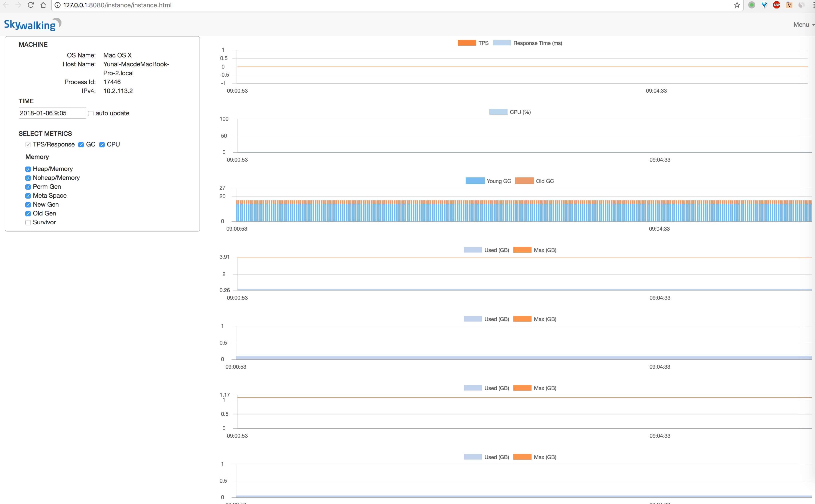
Task: Click the time input field
Action: (x=52, y=113)
